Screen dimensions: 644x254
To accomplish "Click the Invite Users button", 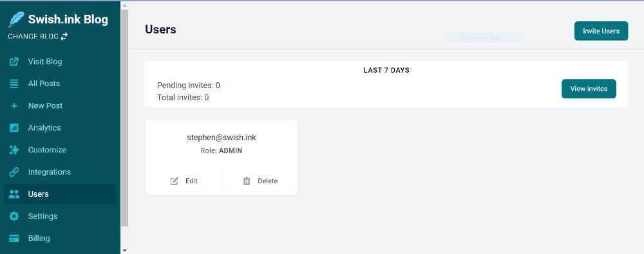I will 601,31.
